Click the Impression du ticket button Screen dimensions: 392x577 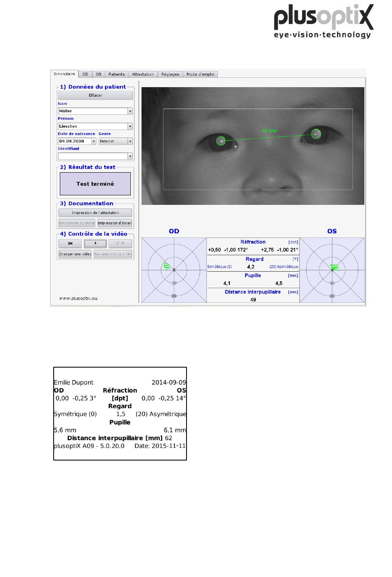point(77,223)
